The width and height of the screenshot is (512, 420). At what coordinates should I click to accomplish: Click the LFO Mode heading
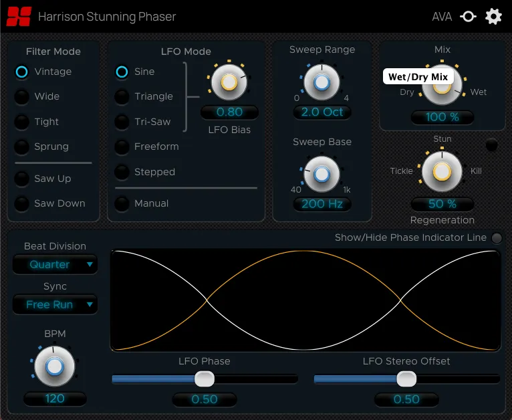point(186,51)
